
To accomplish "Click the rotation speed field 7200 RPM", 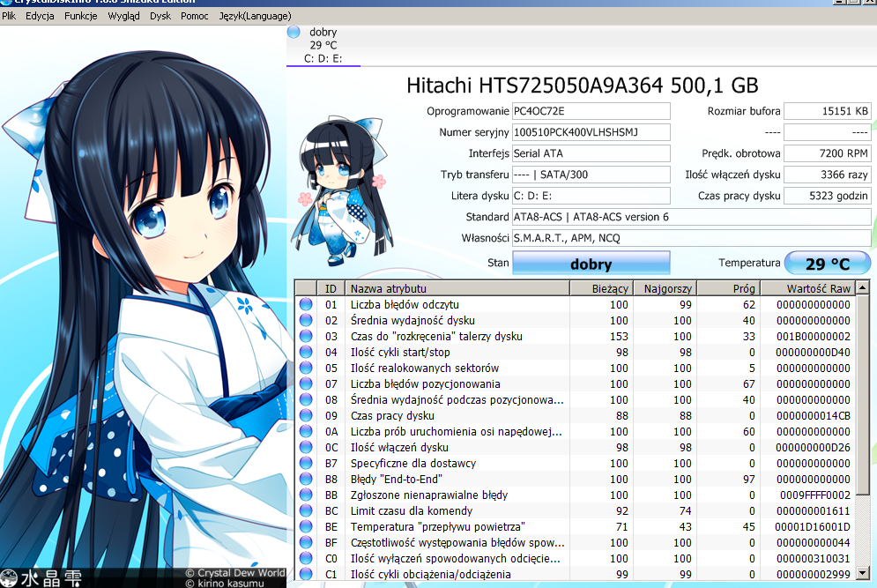I will (x=828, y=153).
